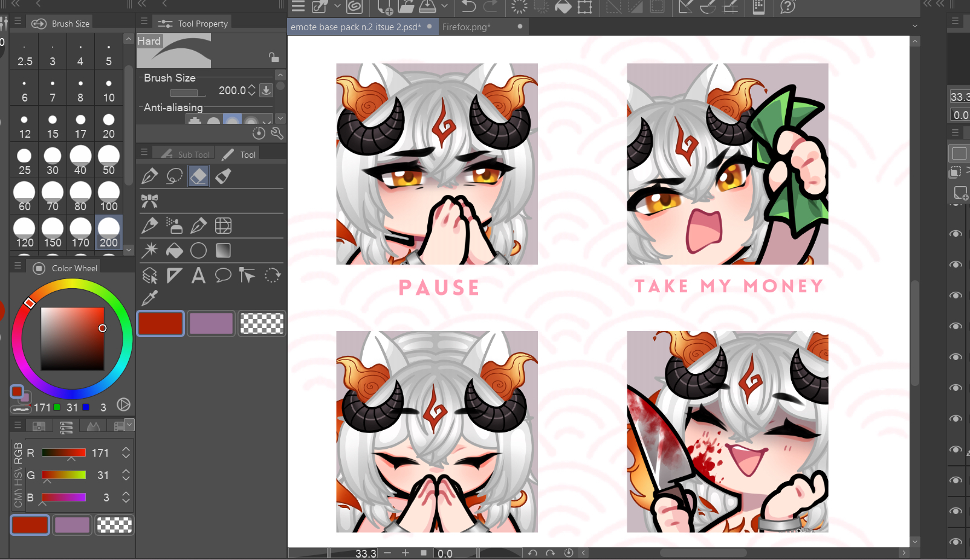Toggle visibility eye of the topmost layer

click(x=956, y=234)
